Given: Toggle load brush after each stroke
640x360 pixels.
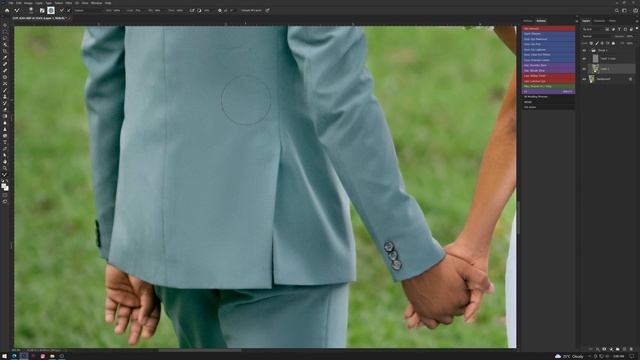Looking at the screenshot, I should pos(62,10).
